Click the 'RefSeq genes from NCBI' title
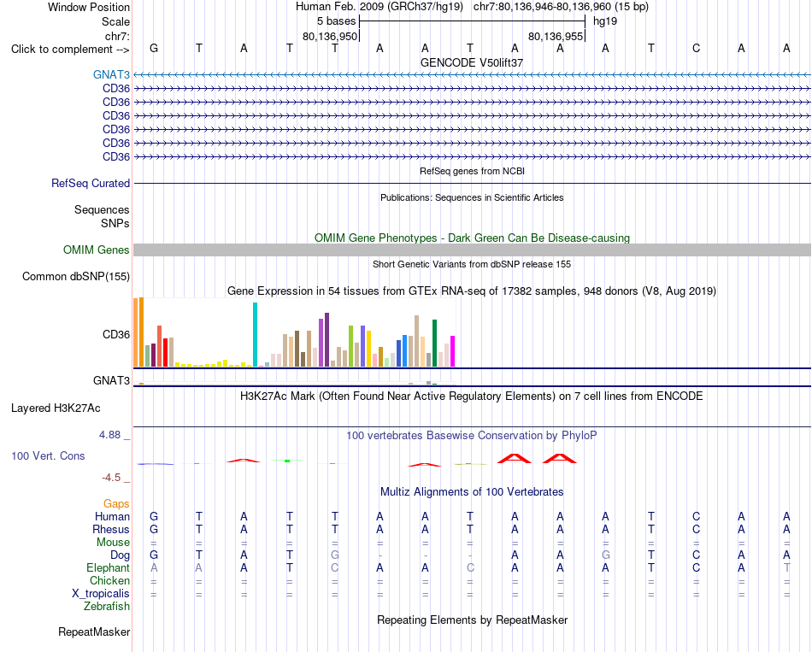 pyautogui.click(x=473, y=171)
